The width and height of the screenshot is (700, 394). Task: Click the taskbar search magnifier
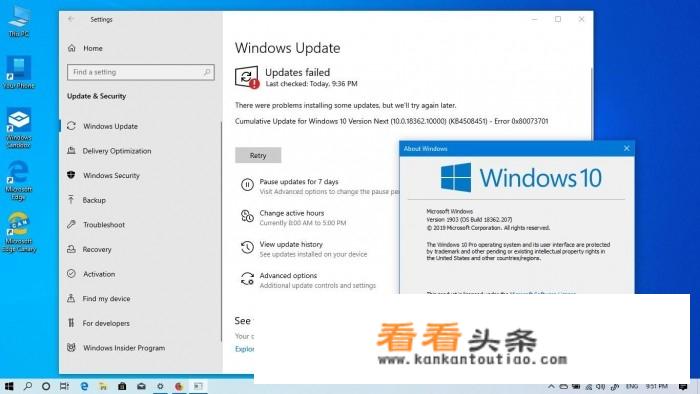pos(28,386)
